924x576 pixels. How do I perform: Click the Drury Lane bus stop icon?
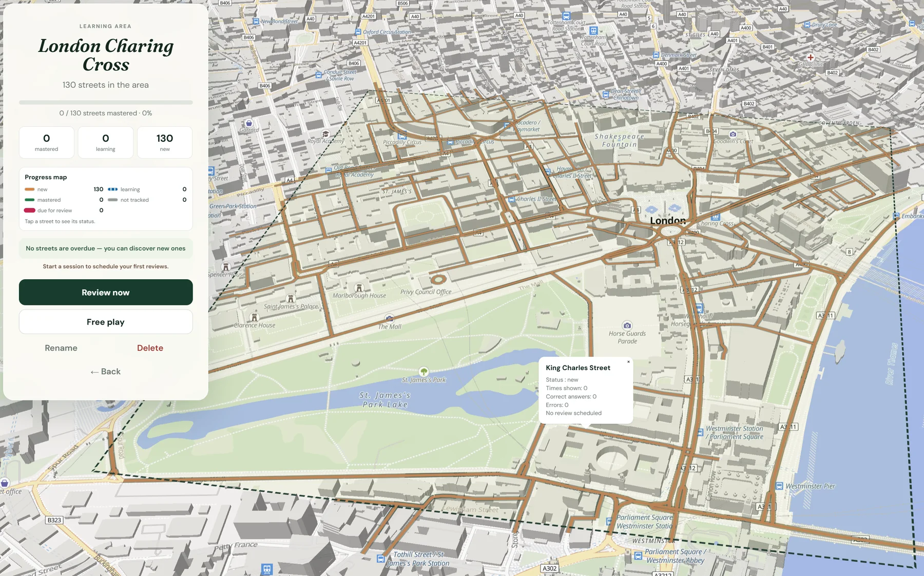point(807,25)
